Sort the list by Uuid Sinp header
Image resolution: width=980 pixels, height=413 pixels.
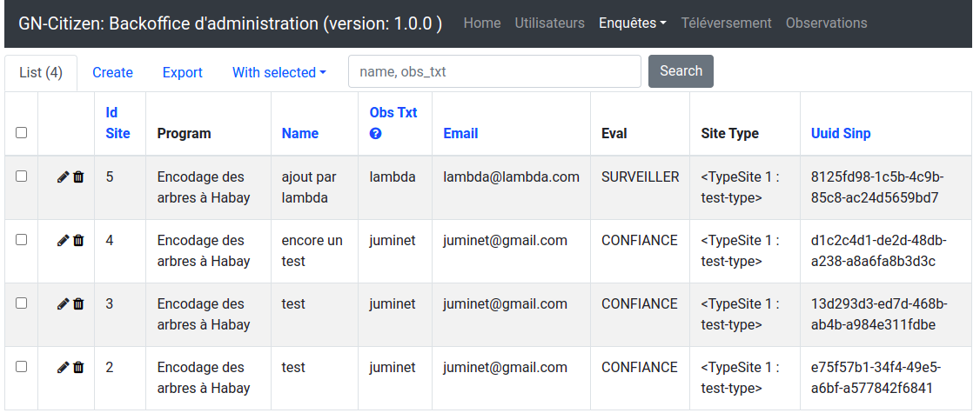840,134
